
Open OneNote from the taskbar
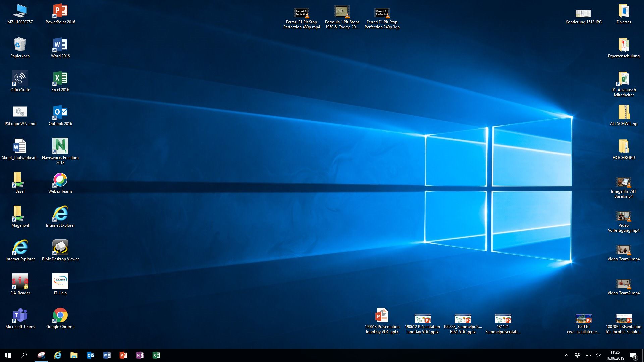coord(140,355)
